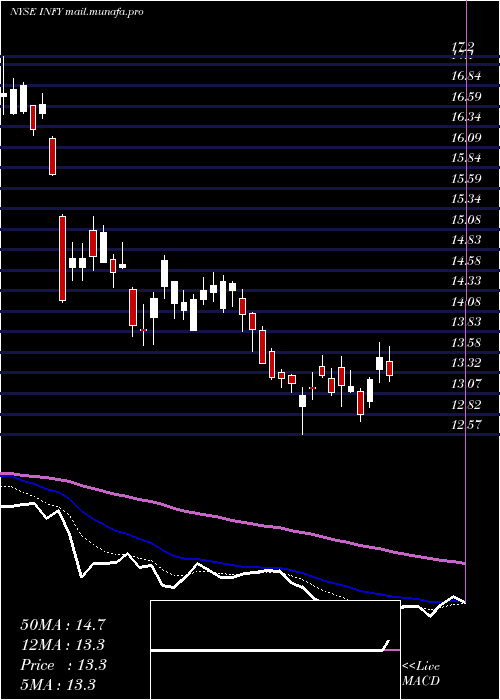Screen dimensions: 500x700
Task: Click the pink 50MA moving average line
Action: 232,521
